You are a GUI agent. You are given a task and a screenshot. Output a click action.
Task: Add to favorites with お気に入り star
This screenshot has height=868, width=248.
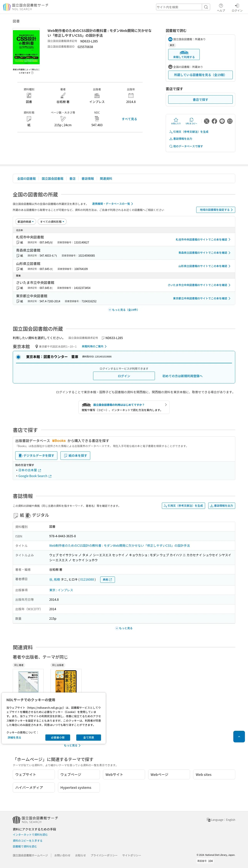click(x=176, y=121)
